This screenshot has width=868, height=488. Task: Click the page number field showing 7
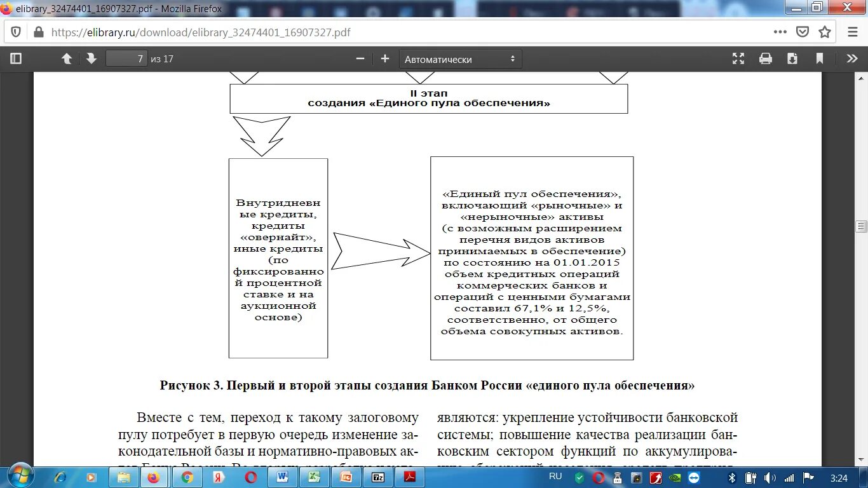tap(126, 58)
